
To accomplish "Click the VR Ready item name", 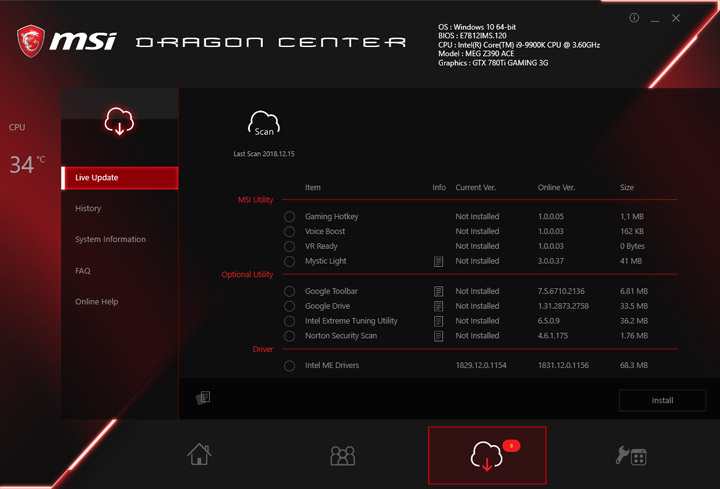I will pos(321,246).
